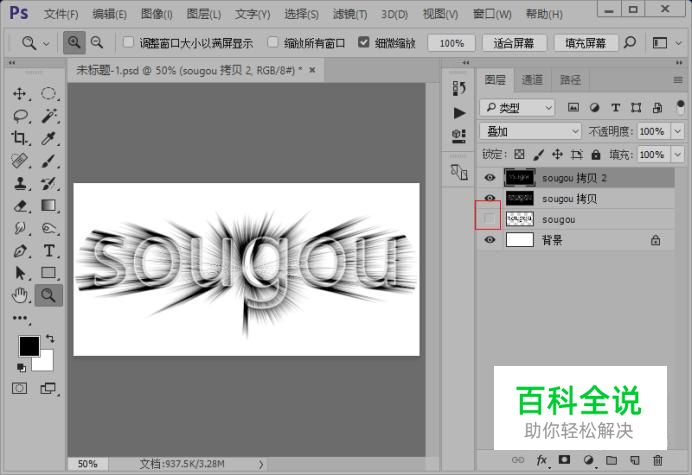
Task: Open the blend mode 叠加 dropdown
Action: point(530,132)
